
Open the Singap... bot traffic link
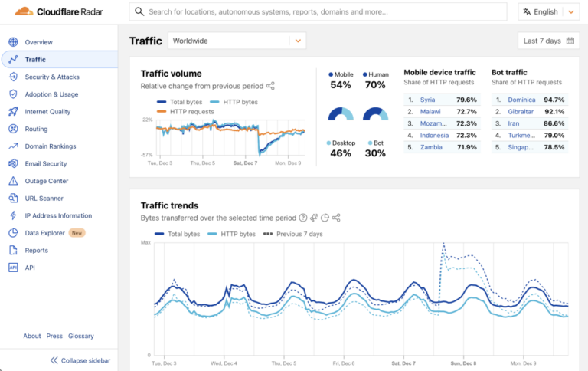pos(521,147)
